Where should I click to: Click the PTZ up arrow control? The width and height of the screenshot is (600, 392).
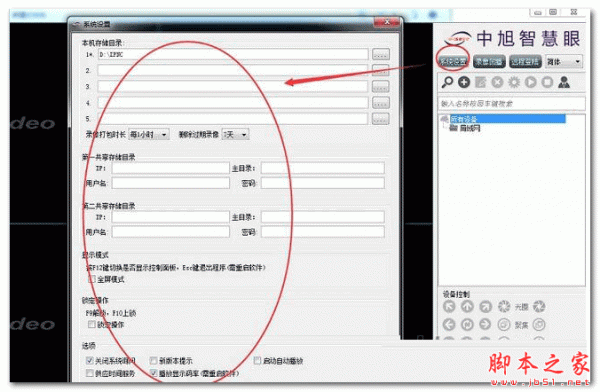click(x=467, y=306)
